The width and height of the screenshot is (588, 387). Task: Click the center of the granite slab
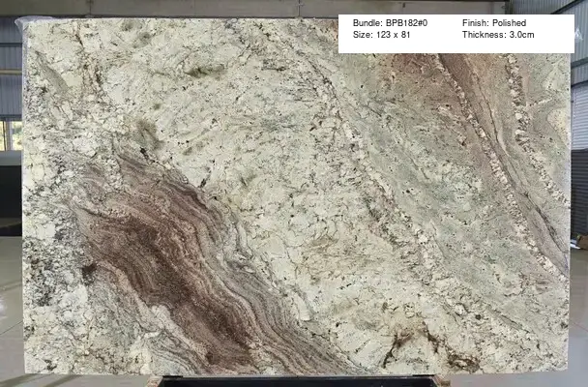point(295,198)
